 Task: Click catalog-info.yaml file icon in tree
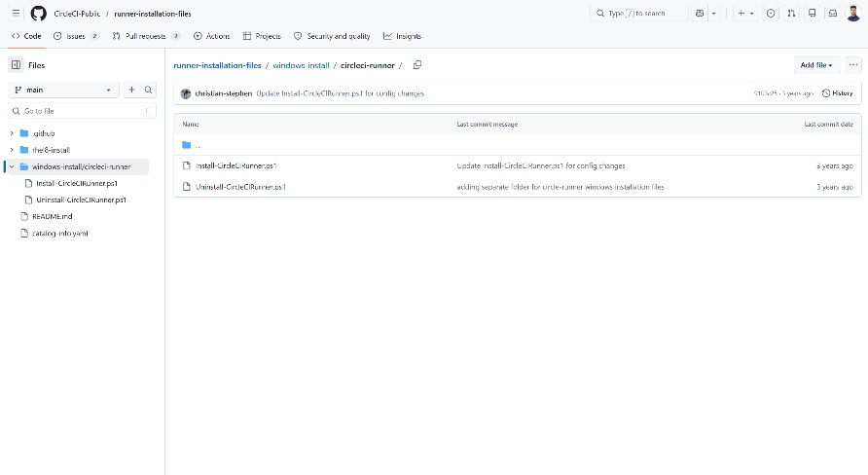pyautogui.click(x=23, y=233)
